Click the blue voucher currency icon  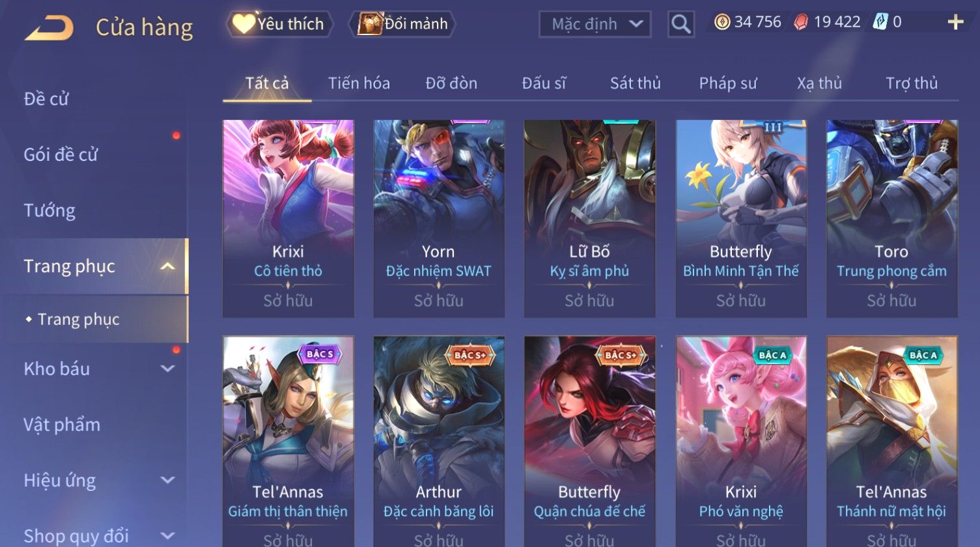(880, 23)
